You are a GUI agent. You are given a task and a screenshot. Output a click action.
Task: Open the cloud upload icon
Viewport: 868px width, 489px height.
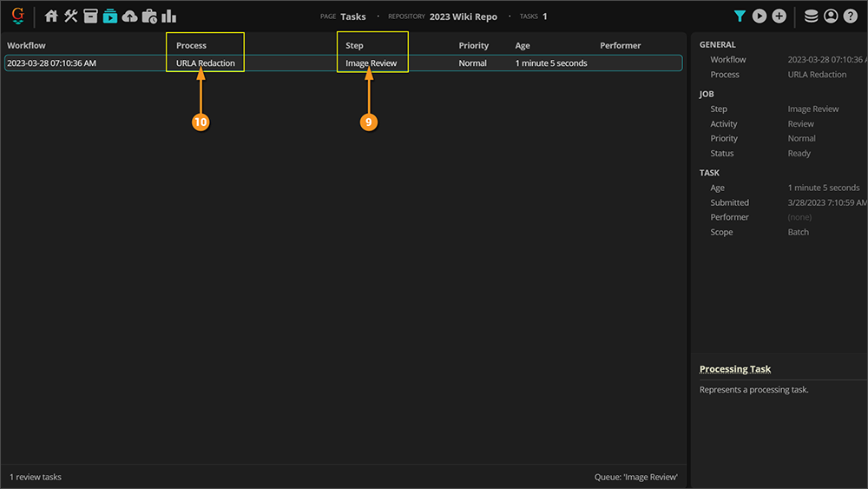(x=130, y=16)
